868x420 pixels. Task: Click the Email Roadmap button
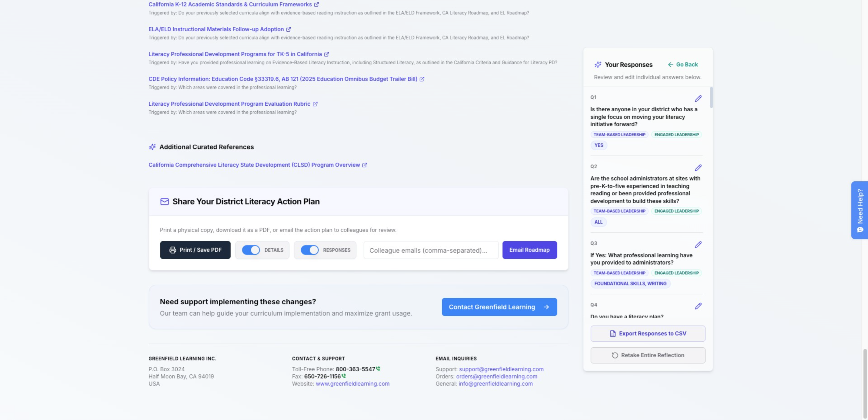(530, 250)
